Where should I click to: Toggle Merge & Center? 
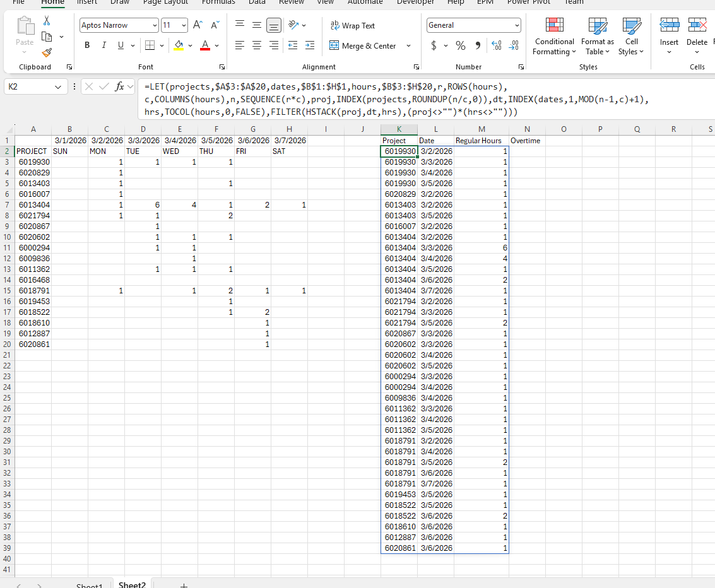point(363,45)
